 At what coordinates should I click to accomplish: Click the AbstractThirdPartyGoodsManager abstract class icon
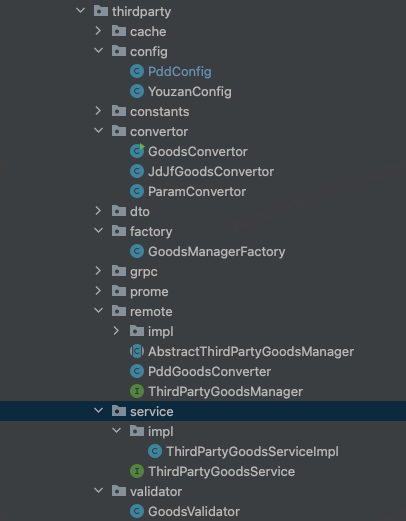(137, 351)
